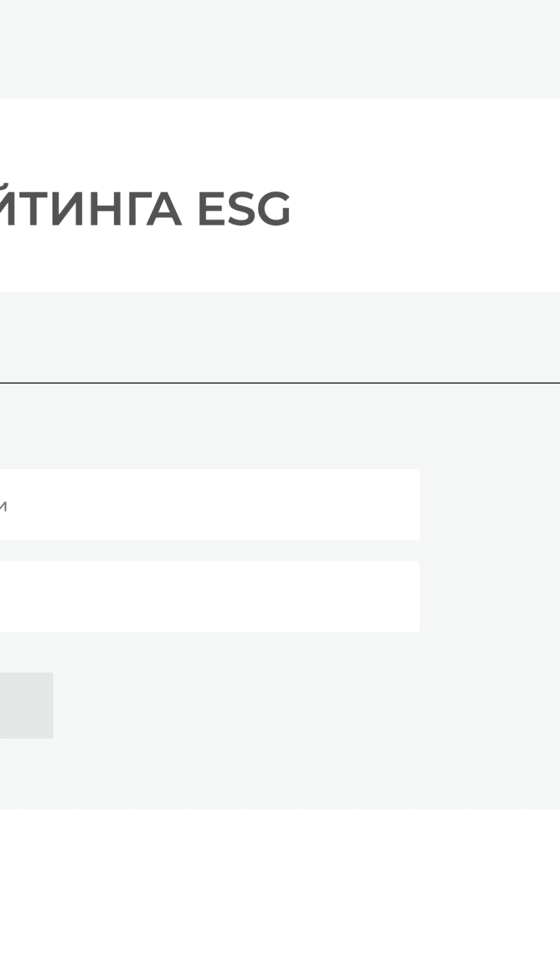This screenshot has width=560, height=980.
Task: Click the first input field ending in "и"
Action: (x=210, y=505)
